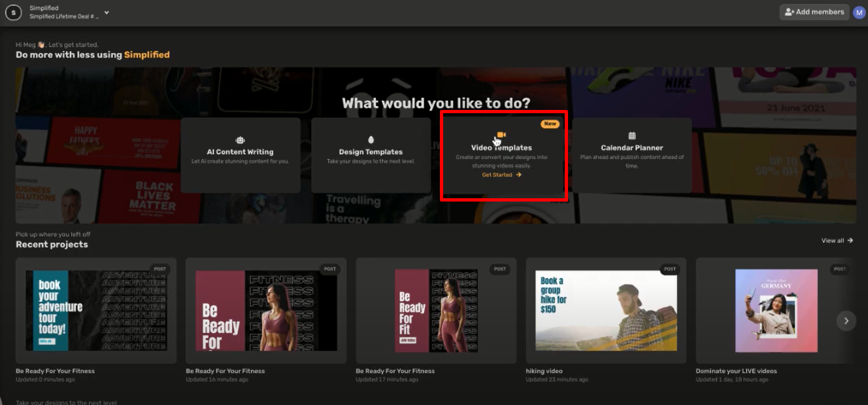Click View all recent projects link
The height and width of the screenshot is (405, 868).
(x=837, y=241)
